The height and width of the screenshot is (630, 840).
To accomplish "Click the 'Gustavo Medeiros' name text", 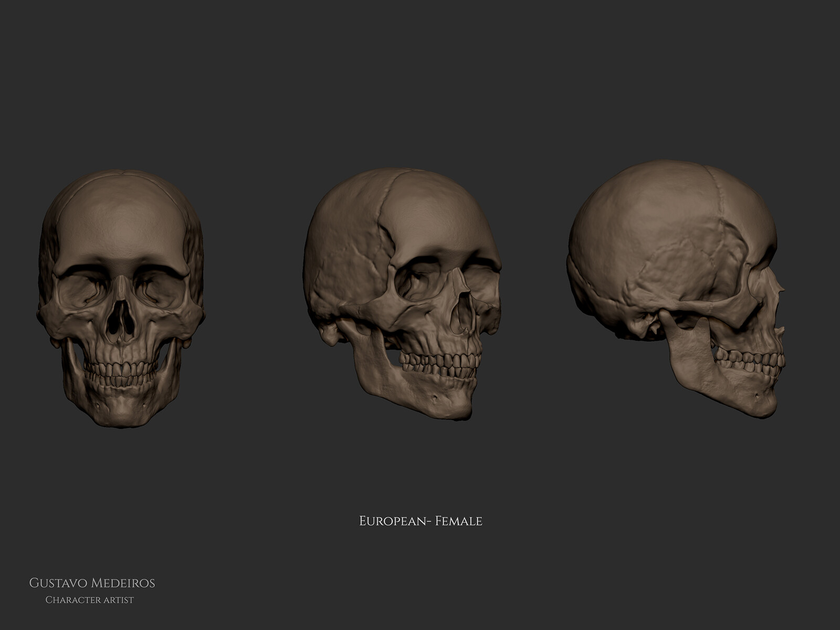I will [92, 583].
